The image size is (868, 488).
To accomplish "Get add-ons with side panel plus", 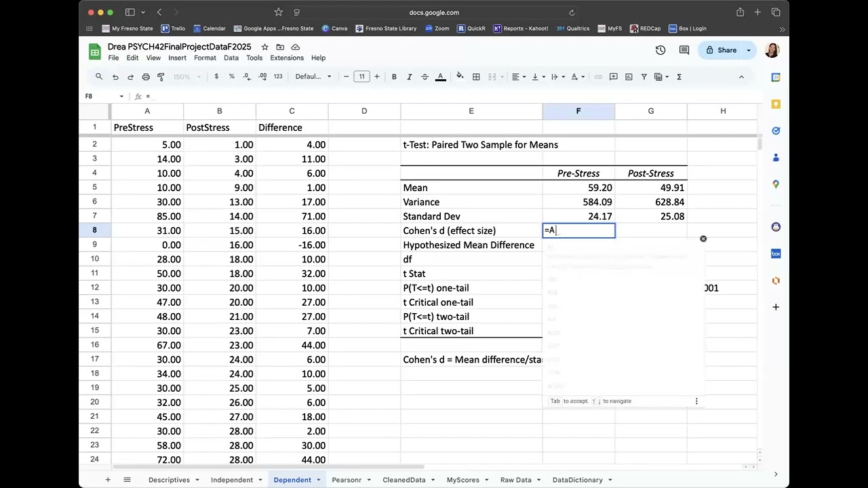I will click(x=776, y=307).
